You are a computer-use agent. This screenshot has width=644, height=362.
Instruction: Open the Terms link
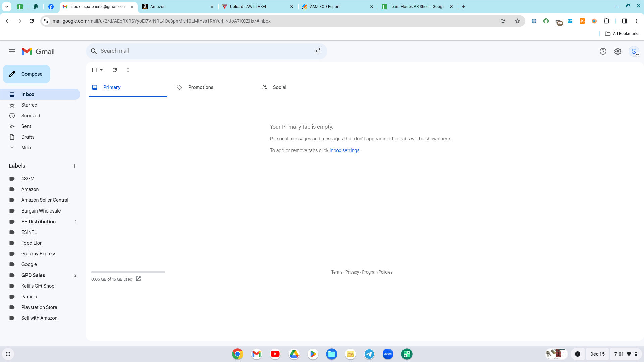point(337,272)
